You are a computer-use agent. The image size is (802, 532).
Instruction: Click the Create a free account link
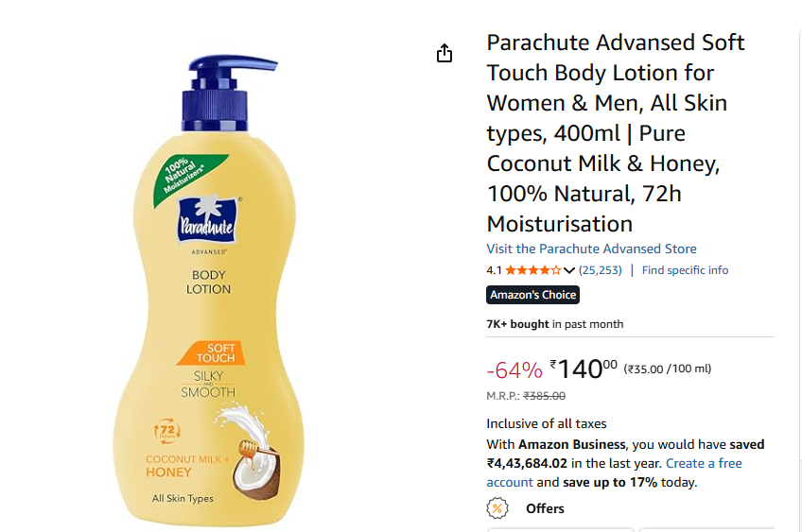(x=704, y=463)
